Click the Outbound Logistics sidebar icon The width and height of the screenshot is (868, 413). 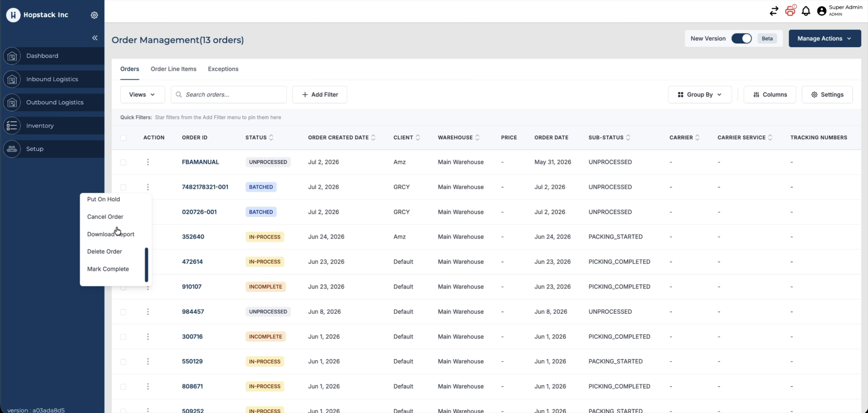coord(12,103)
